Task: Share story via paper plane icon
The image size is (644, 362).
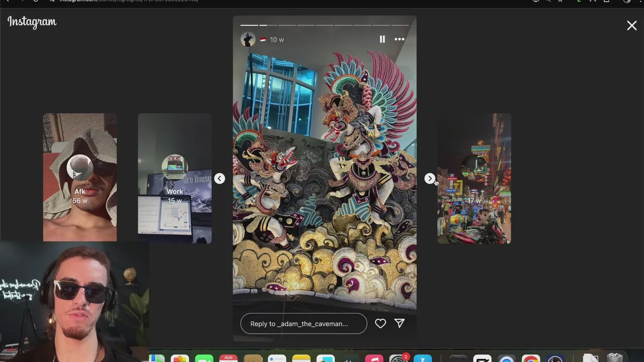Action: pyautogui.click(x=399, y=323)
